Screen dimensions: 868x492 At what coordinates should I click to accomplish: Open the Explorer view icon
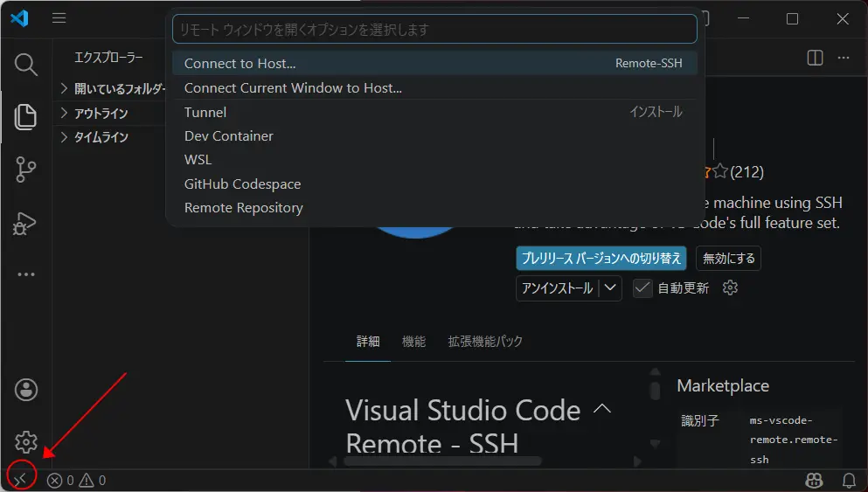pyautogui.click(x=25, y=117)
